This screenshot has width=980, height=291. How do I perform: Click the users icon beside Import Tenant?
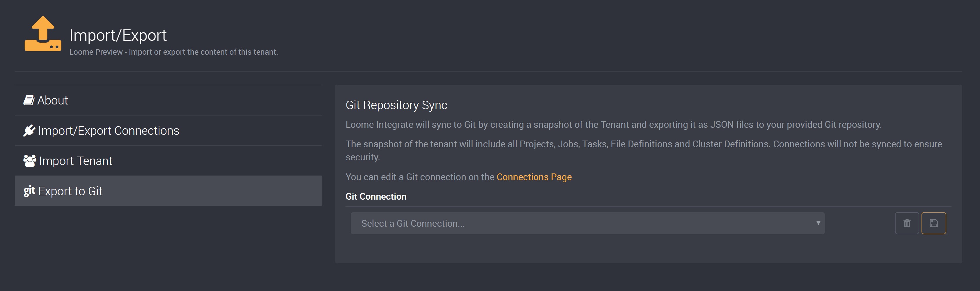[30, 161]
